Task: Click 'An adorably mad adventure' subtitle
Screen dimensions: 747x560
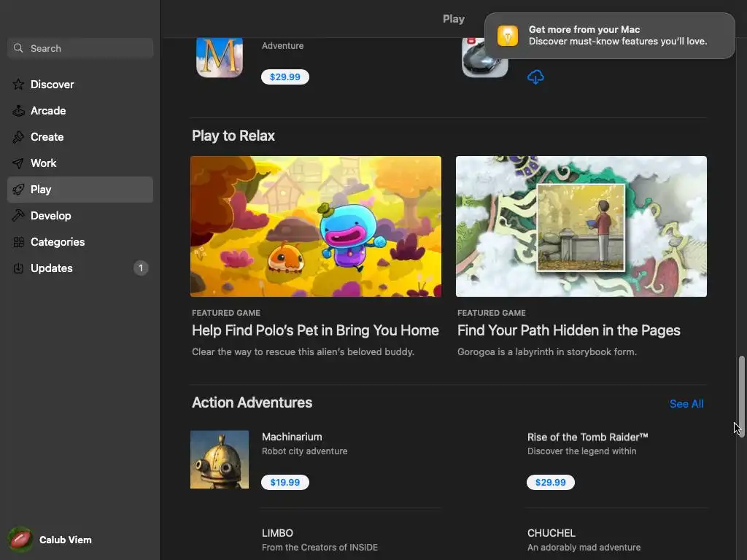Action: [x=584, y=547]
